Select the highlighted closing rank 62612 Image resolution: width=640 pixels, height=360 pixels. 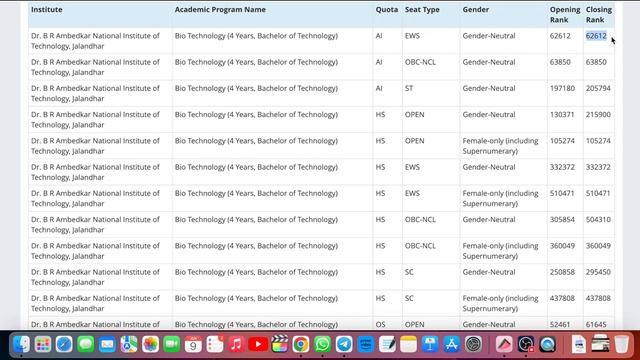coord(596,36)
